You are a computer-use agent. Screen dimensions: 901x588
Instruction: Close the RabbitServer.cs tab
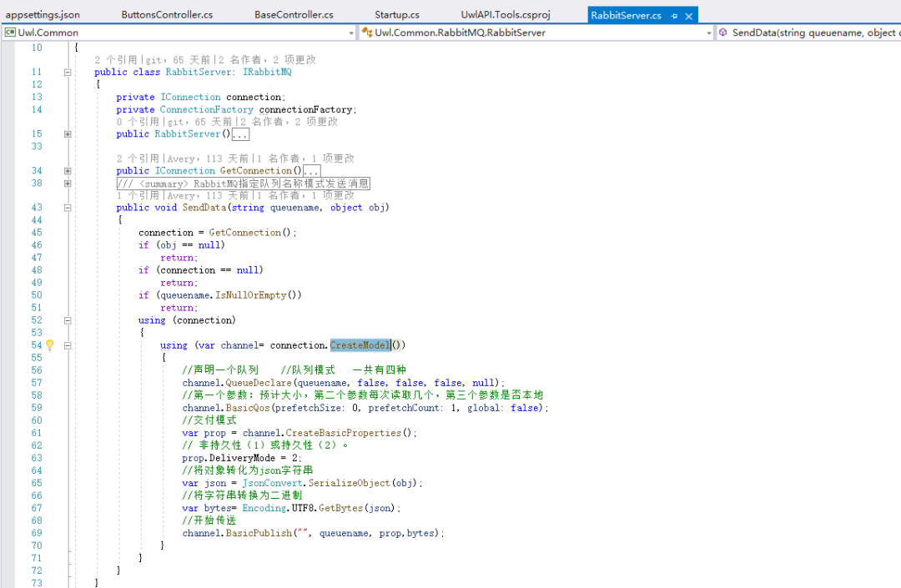click(x=688, y=16)
